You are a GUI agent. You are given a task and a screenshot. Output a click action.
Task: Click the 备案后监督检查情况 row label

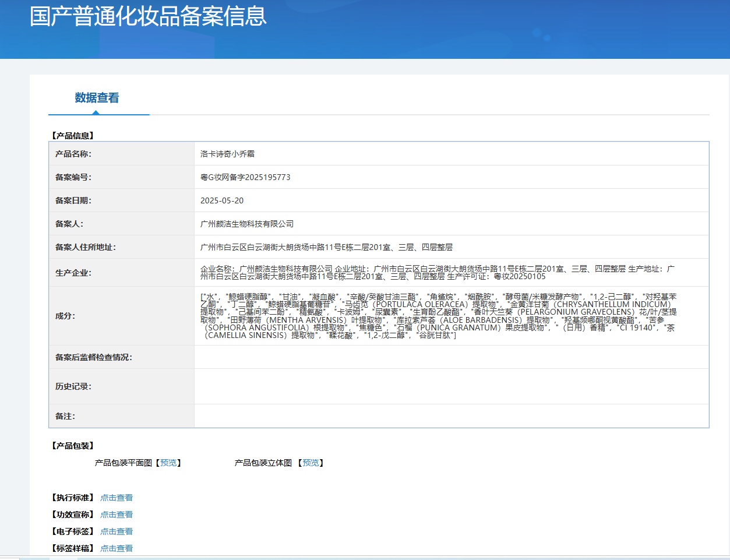pyautogui.click(x=94, y=357)
